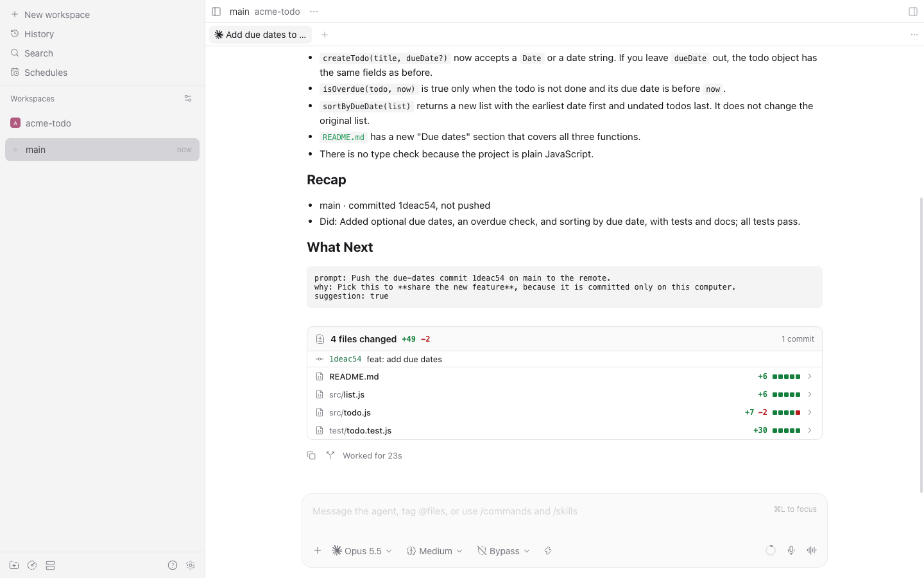The width and height of the screenshot is (924, 578).
Task: Click the lightning bolt icon in composer
Action: point(548,550)
